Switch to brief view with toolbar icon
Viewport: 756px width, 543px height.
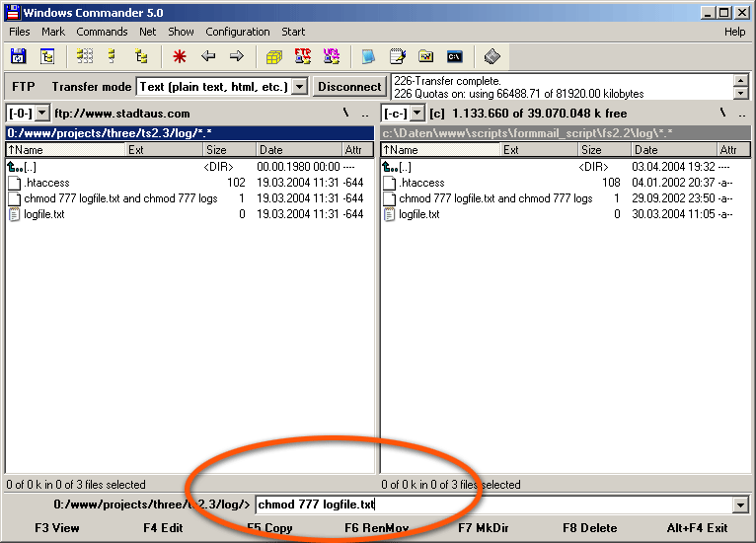tap(84, 56)
